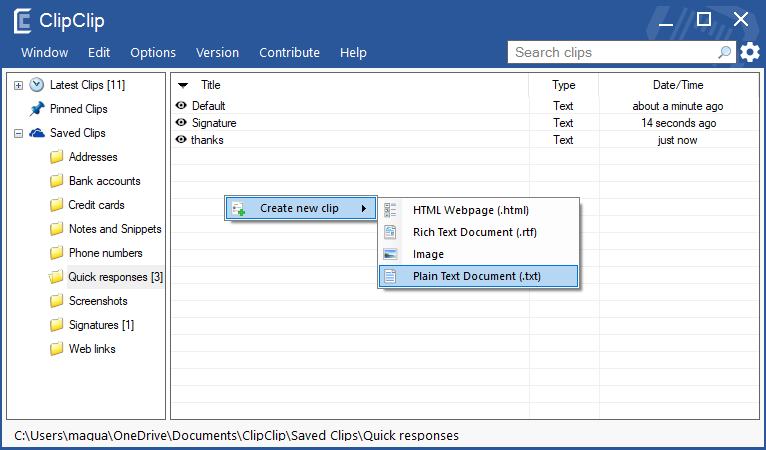This screenshot has height=450, width=766.
Task: Click the magnifier icon in search box
Action: click(x=725, y=52)
